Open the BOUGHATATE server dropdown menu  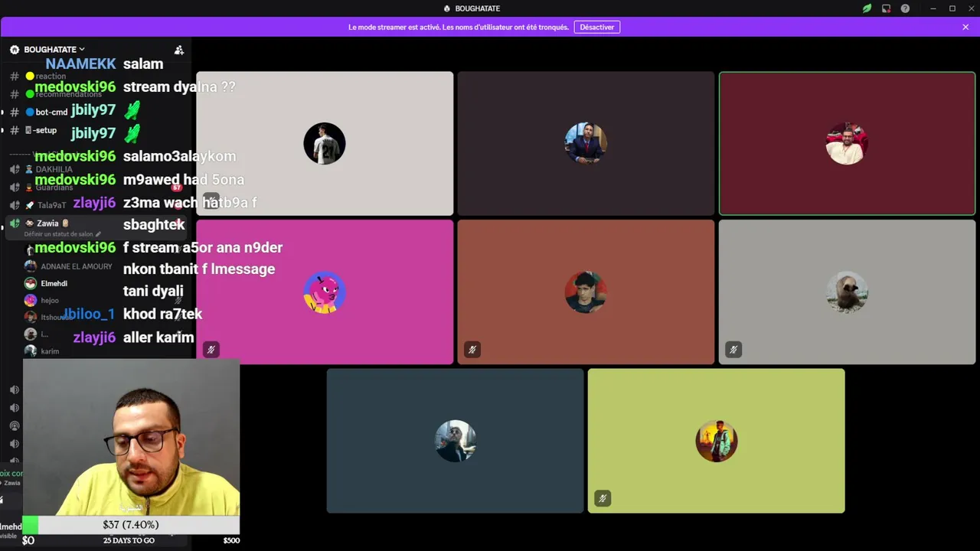click(x=54, y=50)
